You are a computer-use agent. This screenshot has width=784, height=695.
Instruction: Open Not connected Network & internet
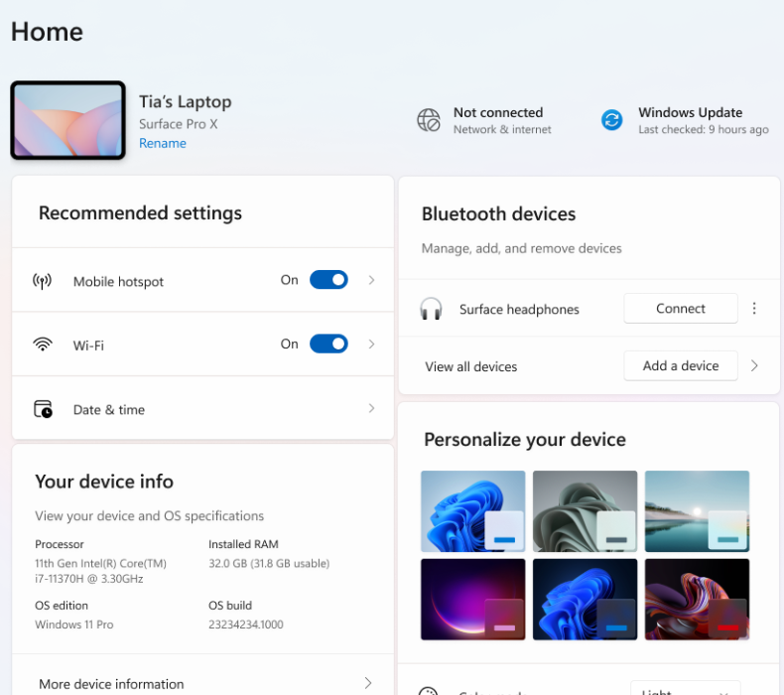coord(484,120)
